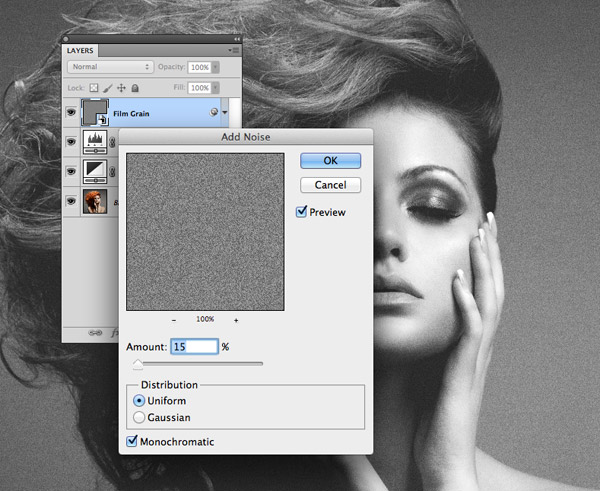Zoom in the noise preview with plus
This screenshot has height=491, width=600.
tap(236, 320)
